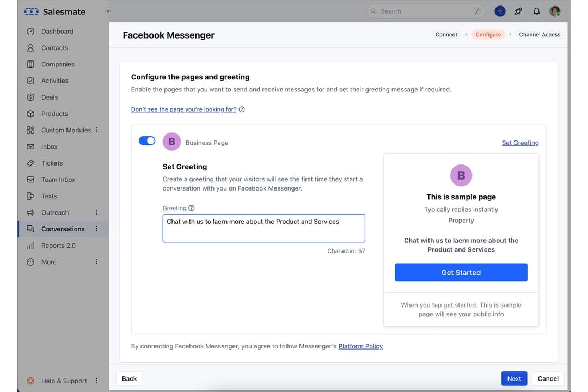Open the Dashboard icon in sidebar

pyautogui.click(x=30, y=32)
